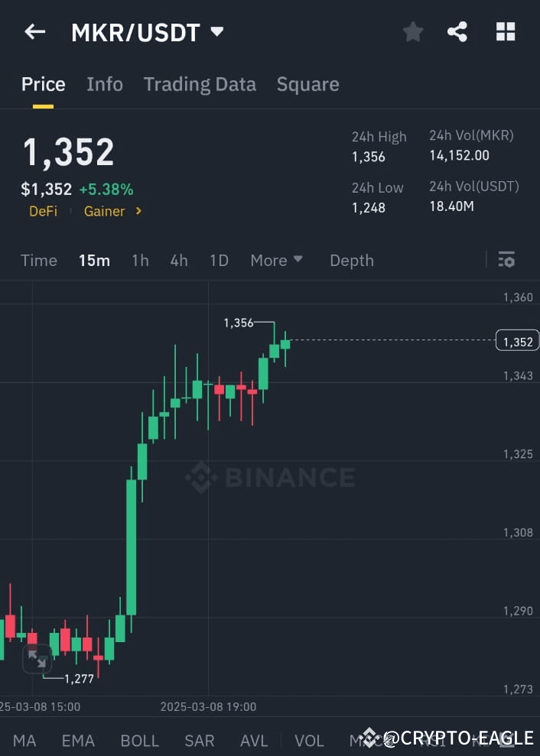
Task: Switch to the Trading Data tab
Action: [200, 84]
